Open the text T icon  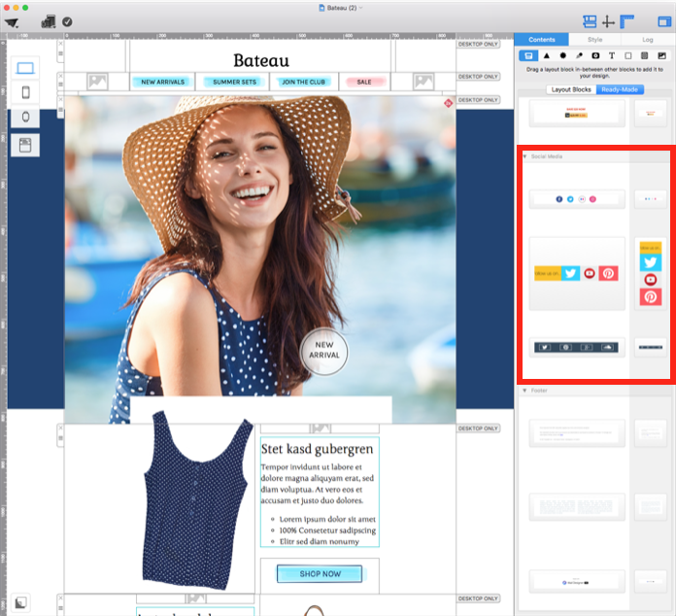612,55
